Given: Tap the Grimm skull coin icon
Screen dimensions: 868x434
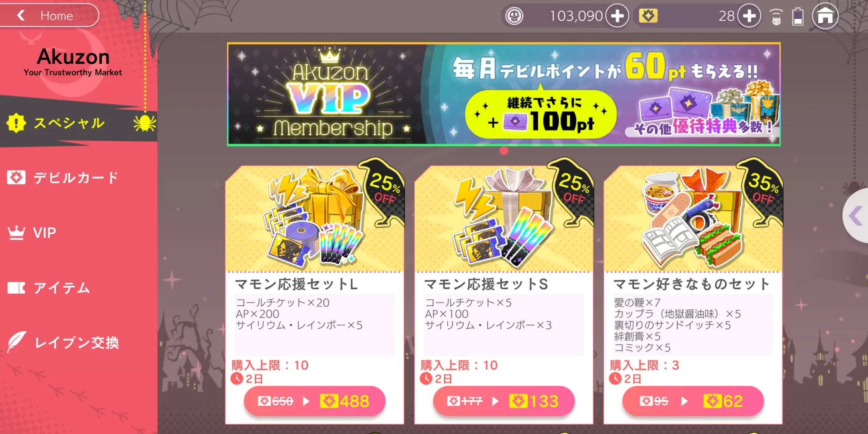Looking at the screenshot, I should 514,16.
